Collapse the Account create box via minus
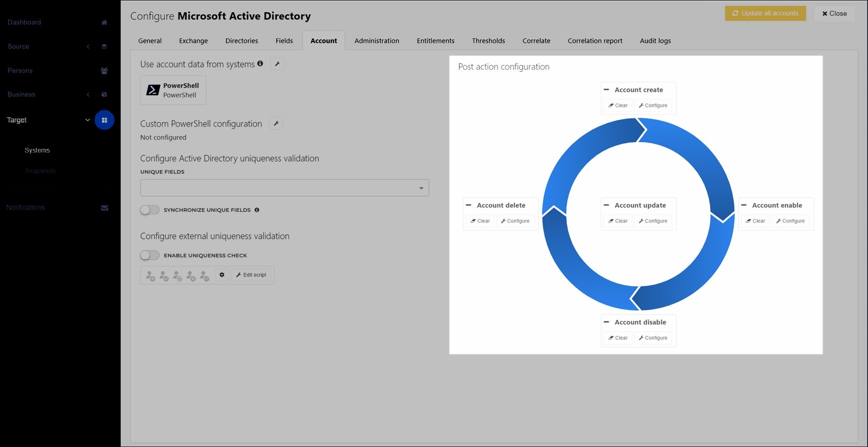This screenshot has height=447, width=868. [607, 90]
